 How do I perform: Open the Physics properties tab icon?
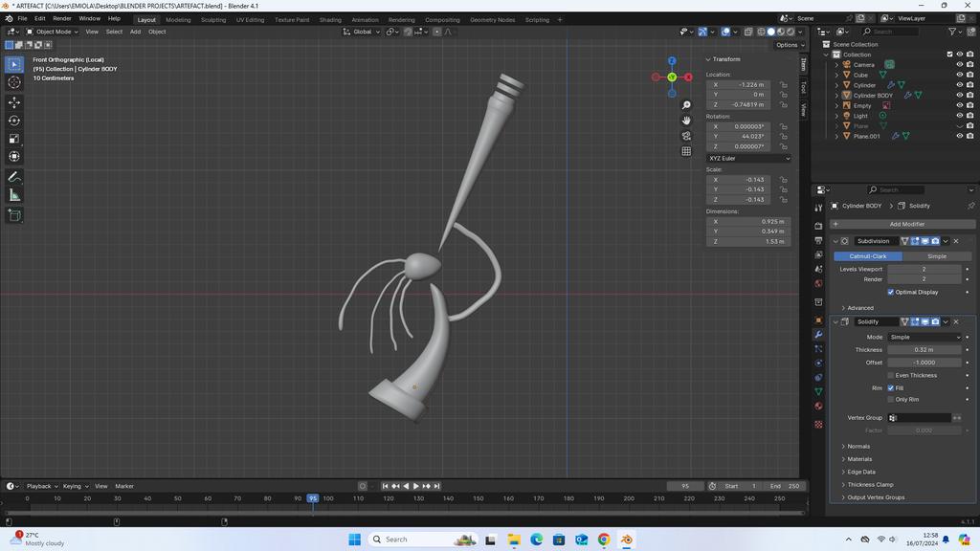point(819,363)
